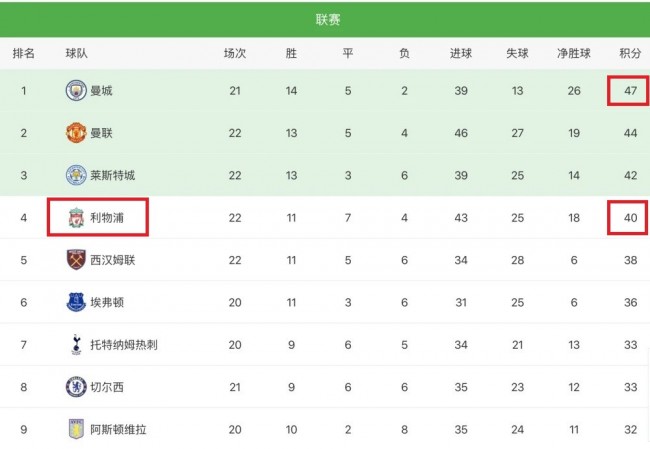Select Manchester City's 47 points cell
650x449 pixels.
point(630,90)
